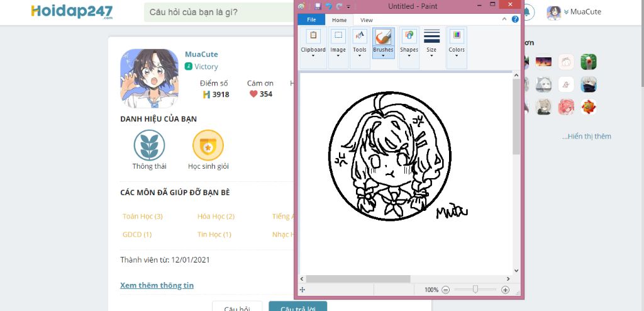Expand the Size dropdown arrow
The image size is (644, 311).
pyautogui.click(x=431, y=55)
